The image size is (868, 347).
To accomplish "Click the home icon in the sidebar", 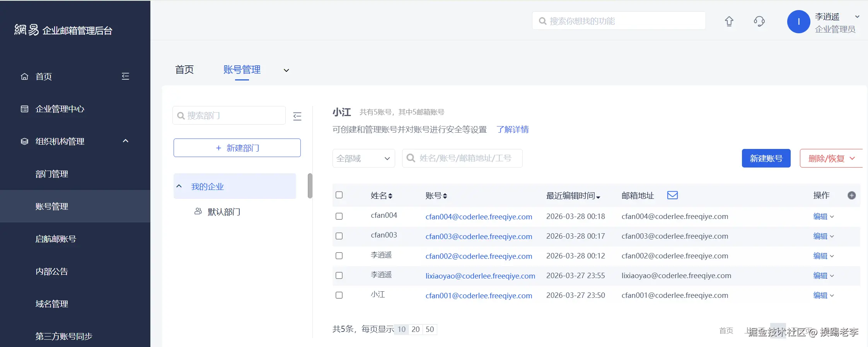I will point(24,77).
